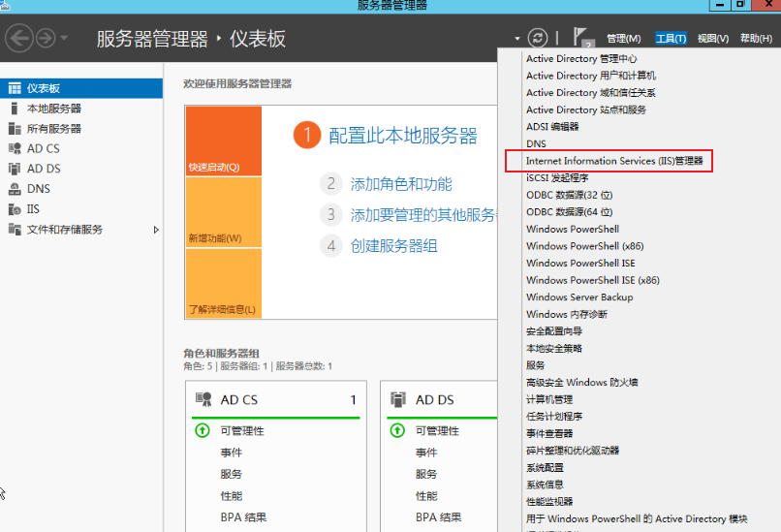The image size is (781, 532).
Task: Open 高级安全 Windows 防火墙 menu entry
Action: tap(581, 382)
